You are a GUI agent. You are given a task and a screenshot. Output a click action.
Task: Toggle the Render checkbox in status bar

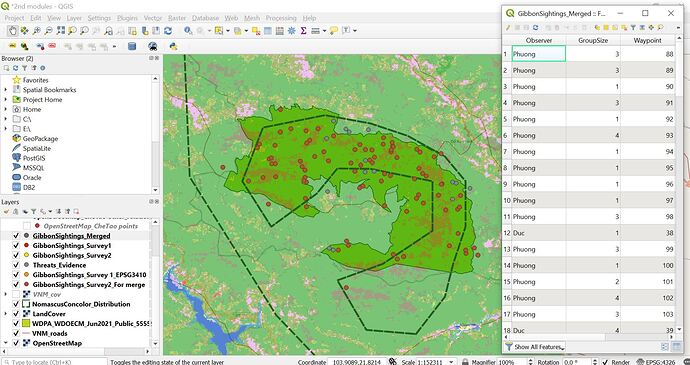coord(605,362)
